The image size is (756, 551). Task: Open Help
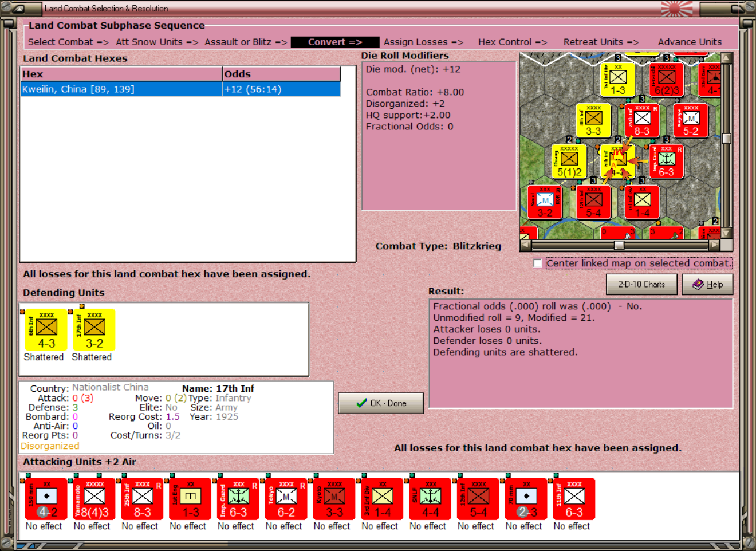[x=707, y=284]
